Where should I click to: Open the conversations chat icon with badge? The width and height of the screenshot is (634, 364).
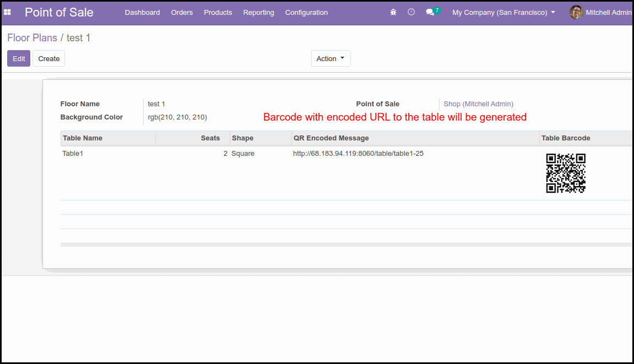[432, 12]
